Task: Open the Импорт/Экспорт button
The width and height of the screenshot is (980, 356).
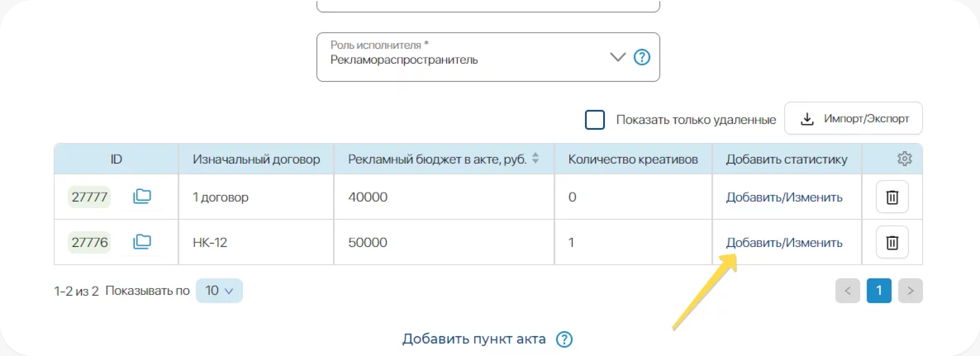Action: [853, 118]
